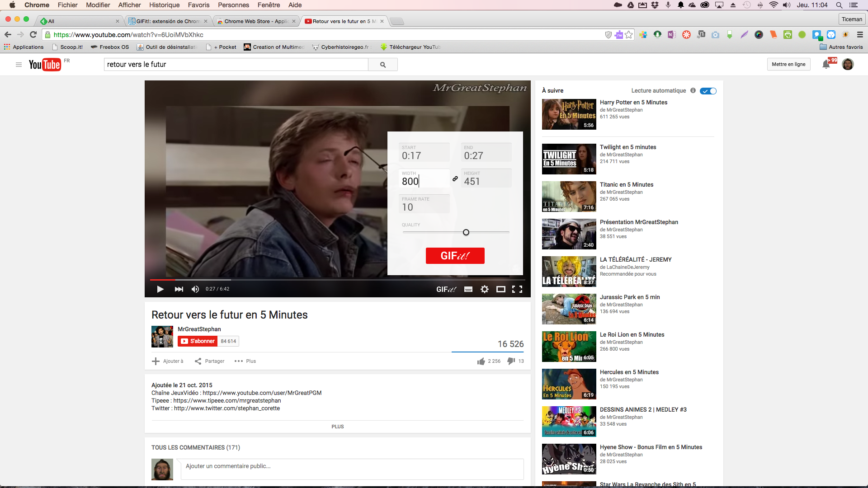Screen dimensions: 868x488
Task: Click the Quality slider handle
Action: pos(466,232)
